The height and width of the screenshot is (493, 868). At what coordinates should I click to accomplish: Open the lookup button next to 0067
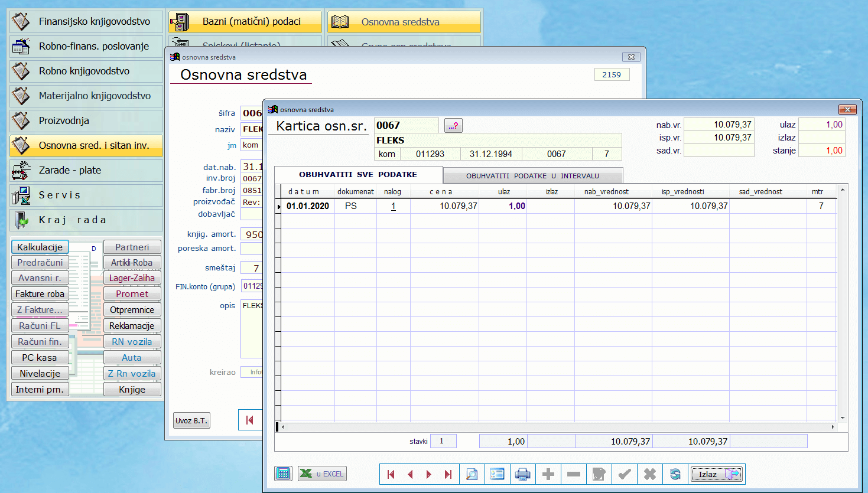453,125
